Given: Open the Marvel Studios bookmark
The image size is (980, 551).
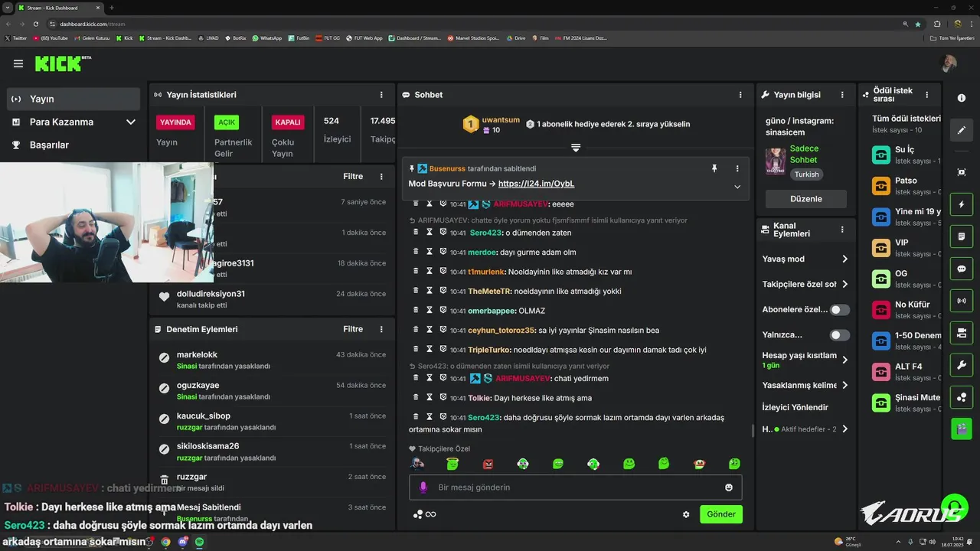Looking at the screenshot, I should pos(473,37).
